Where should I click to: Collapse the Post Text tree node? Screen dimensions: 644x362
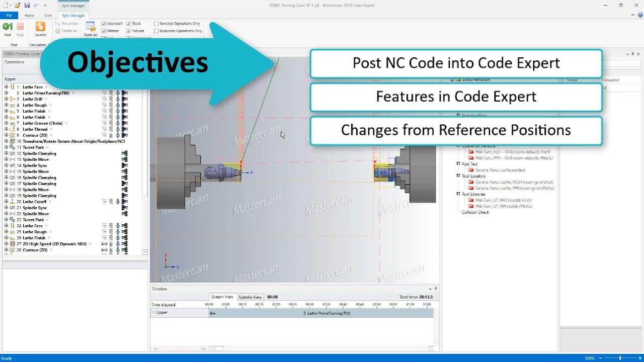point(458,164)
